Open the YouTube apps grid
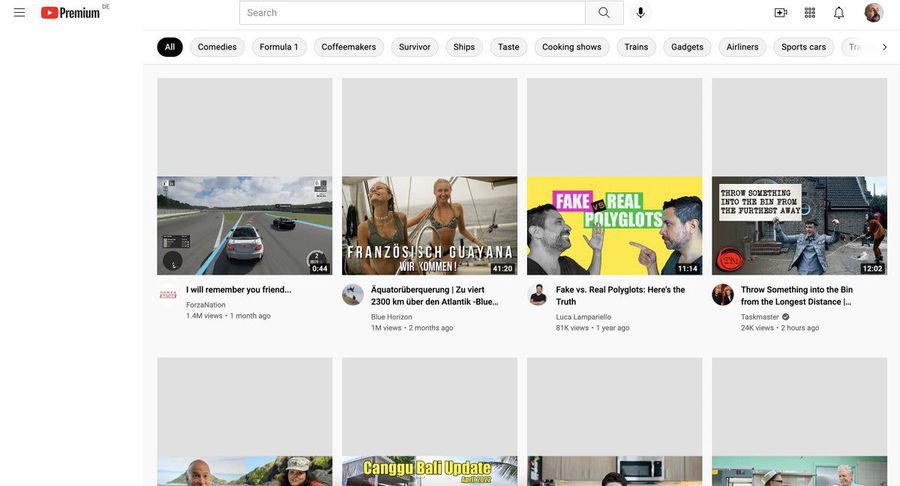The height and width of the screenshot is (486, 900). 810,13
